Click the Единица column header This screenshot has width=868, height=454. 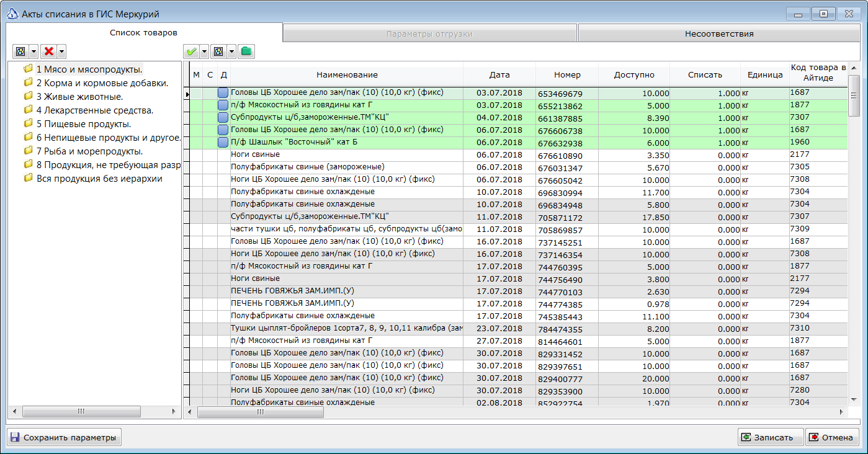coord(765,74)
